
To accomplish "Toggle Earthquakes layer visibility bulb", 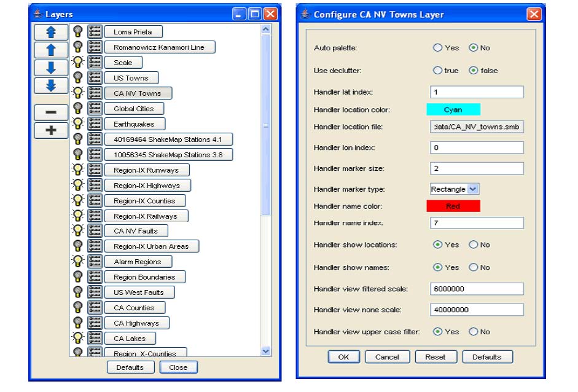I will click(x=78, y=124).
